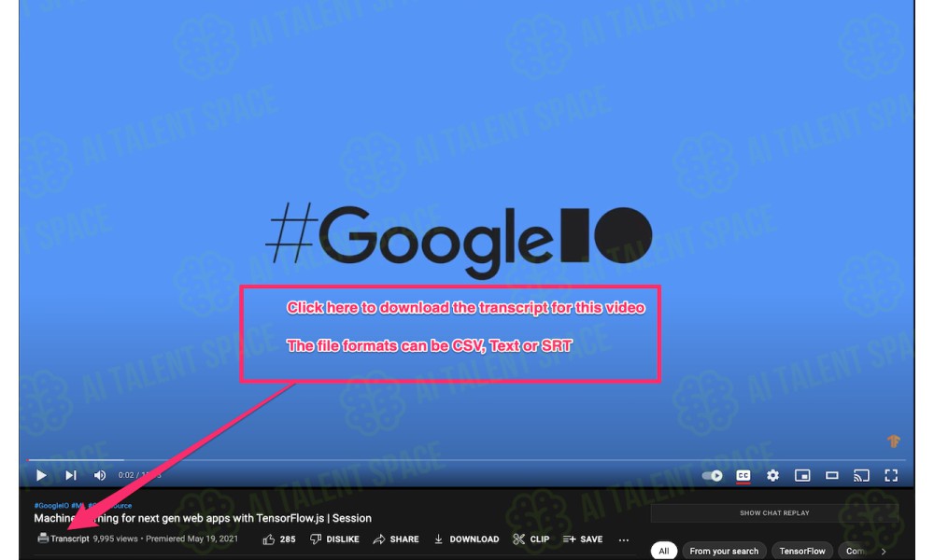Click the 0:02 elapsed time display
Viewport: 934px width, 560px height.
(126, 475)
